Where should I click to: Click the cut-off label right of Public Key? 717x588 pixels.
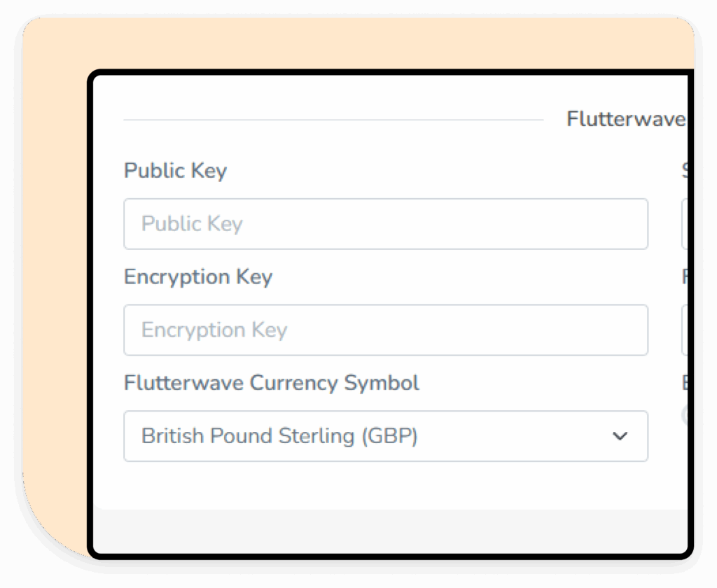point(685,170)
